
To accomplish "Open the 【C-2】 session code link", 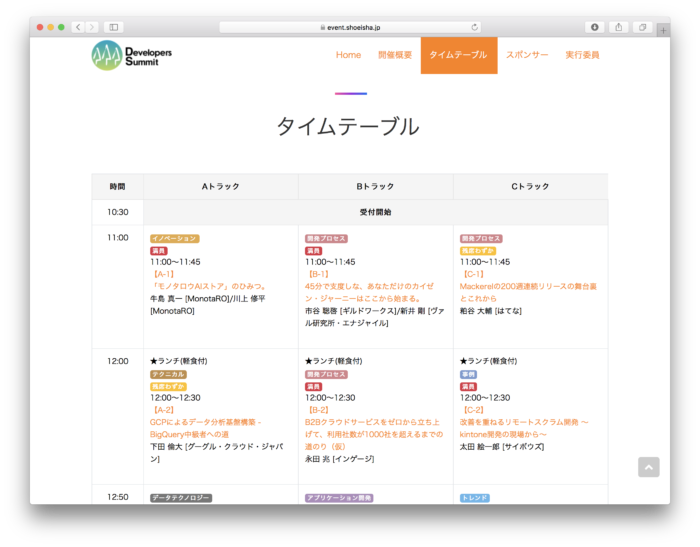I will [473, 410].
